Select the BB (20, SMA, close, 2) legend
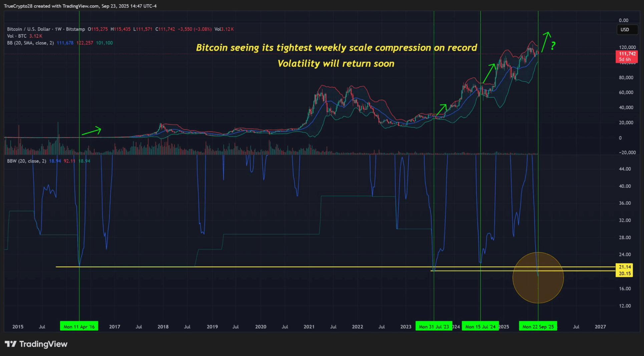Viewport: 644px width, 356px height. [x=30, y=43]
